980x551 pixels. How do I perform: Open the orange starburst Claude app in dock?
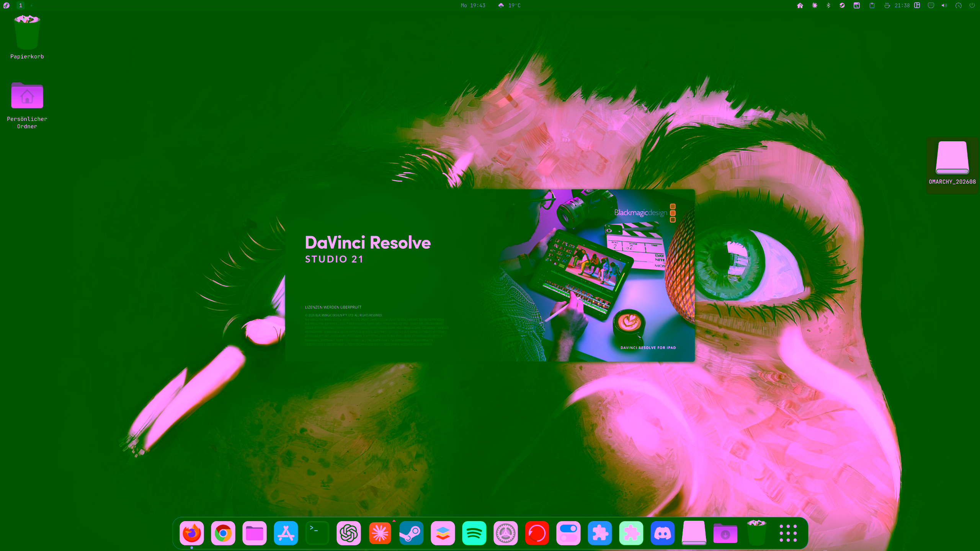click(x=380, y=533)
